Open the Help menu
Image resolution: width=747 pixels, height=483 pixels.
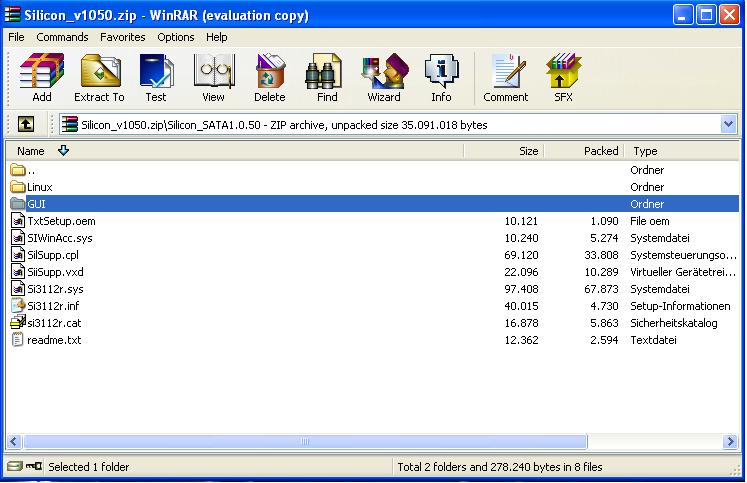click(216, 37)
